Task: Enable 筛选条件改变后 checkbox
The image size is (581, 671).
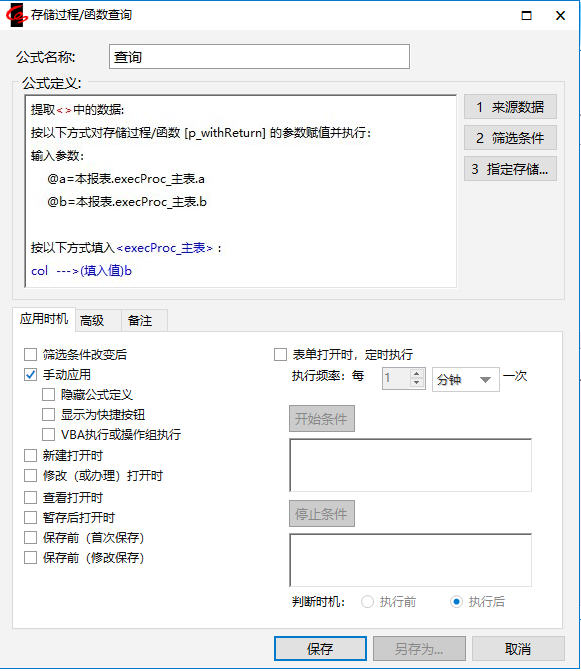Action: pos(30,355)
